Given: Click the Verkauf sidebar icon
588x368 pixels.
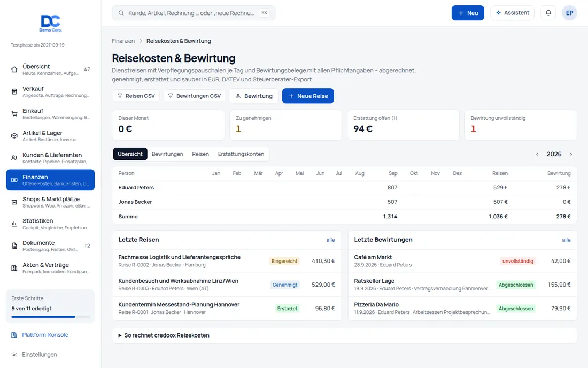Looking at the screenshot, I should point(14,91).
